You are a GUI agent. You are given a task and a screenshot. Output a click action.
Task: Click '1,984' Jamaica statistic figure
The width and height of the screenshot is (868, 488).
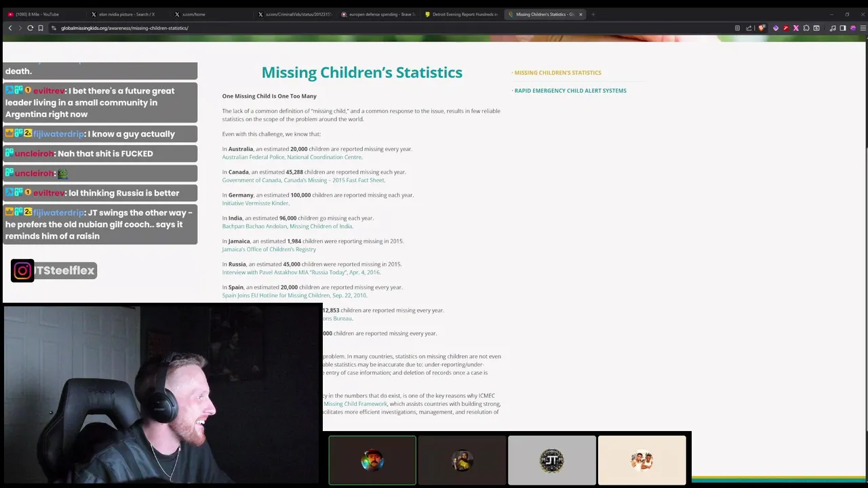(294, 241)
